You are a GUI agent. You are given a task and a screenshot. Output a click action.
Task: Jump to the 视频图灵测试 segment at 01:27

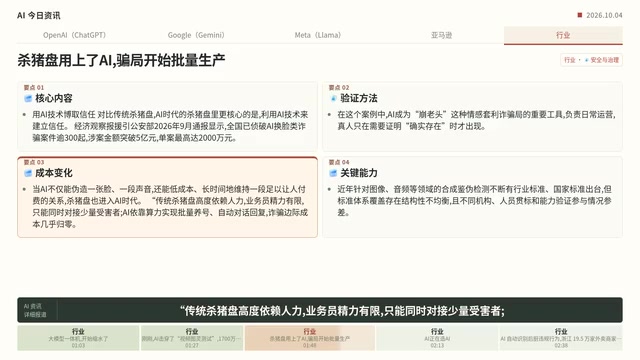[x=192, y=338]
